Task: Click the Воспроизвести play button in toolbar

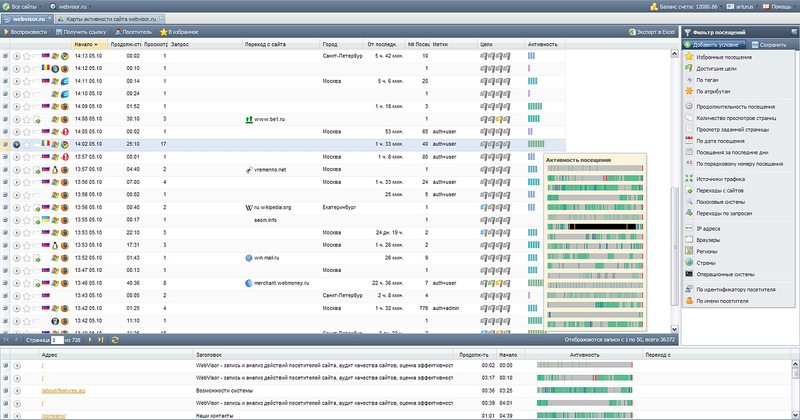Action: tap(27, 32)
